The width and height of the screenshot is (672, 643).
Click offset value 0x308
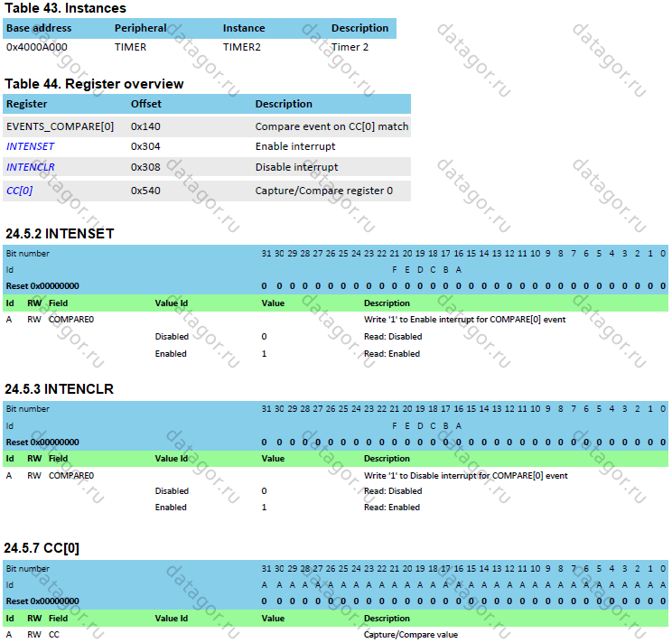coord(145,167)
